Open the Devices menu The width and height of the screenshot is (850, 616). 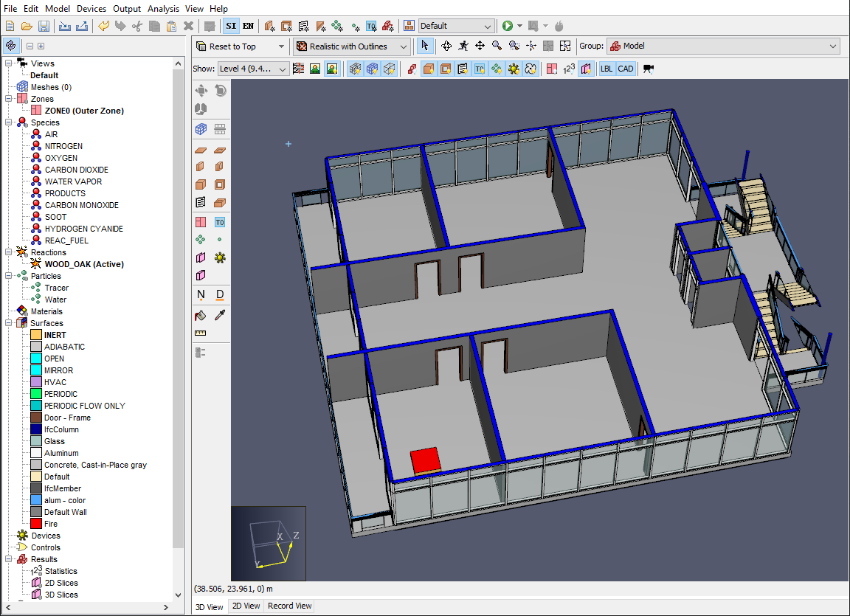[x=91, y=9]
